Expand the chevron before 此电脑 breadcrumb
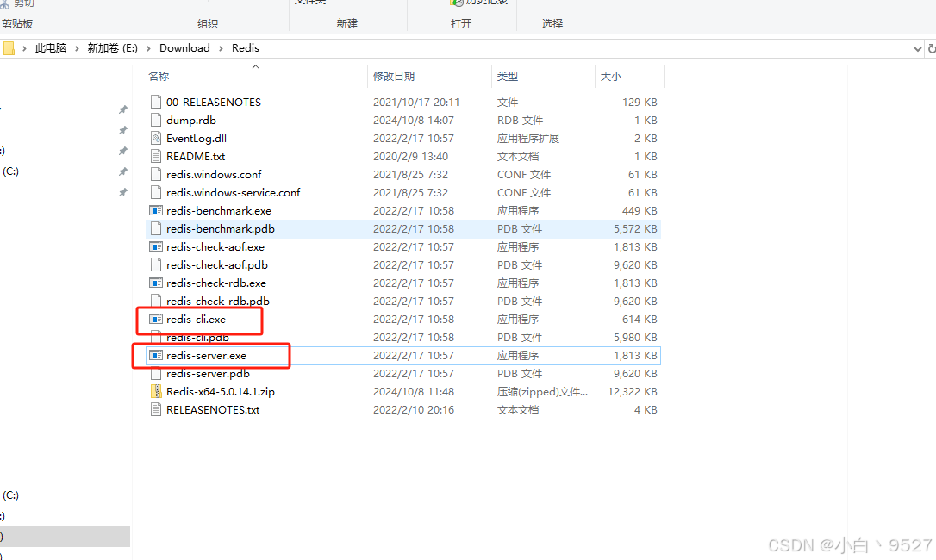936x560 pixels. (24, 48)
